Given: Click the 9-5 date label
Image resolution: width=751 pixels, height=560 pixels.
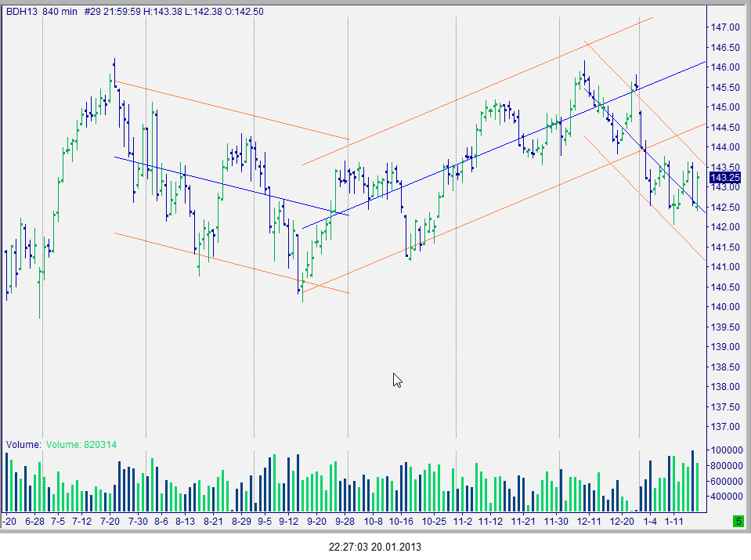Looking at the screenshot, I should [265, 521].
